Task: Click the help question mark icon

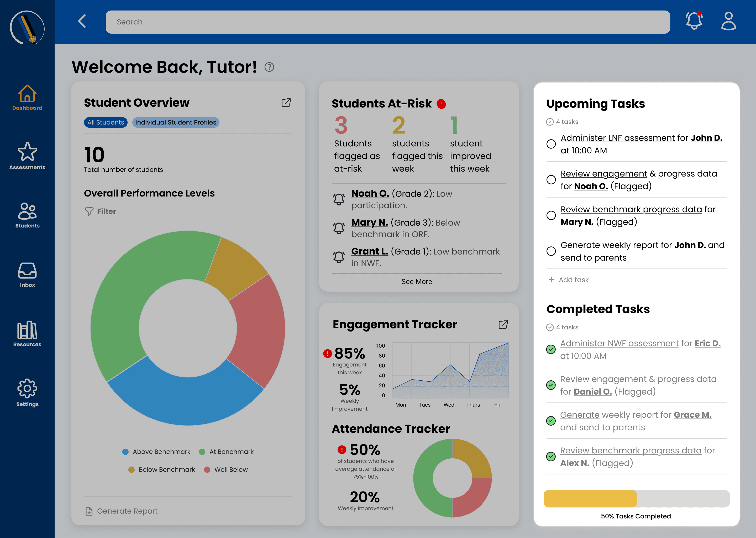Action: click(269, 67)
